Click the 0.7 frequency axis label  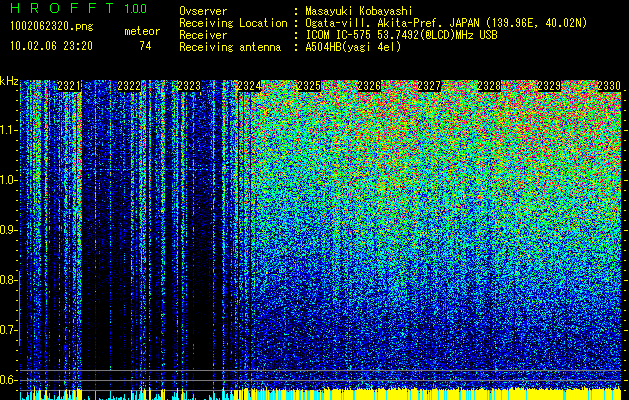click(x=9, y=330)
